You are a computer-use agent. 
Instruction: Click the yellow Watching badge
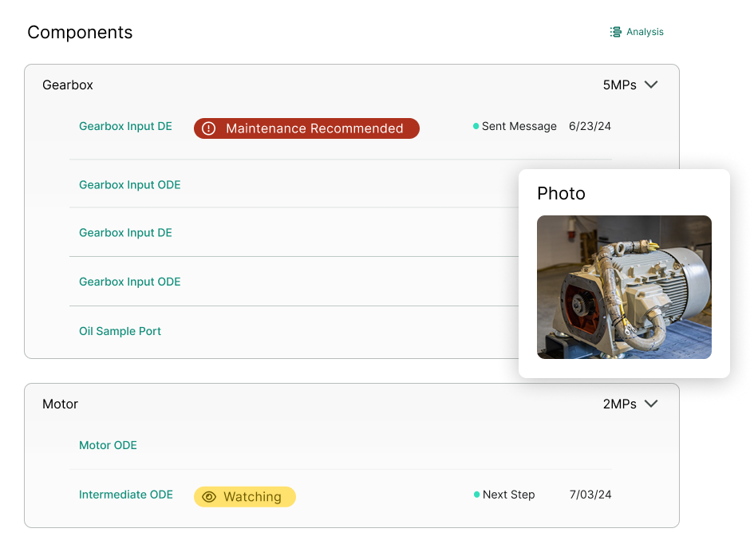[x=245, y=496]
